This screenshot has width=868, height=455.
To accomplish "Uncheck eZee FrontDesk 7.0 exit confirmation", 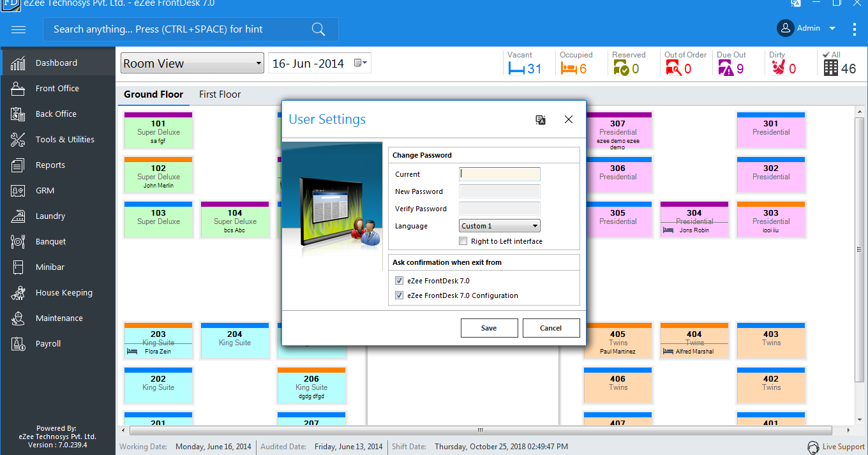I will (x=399, y=281).
